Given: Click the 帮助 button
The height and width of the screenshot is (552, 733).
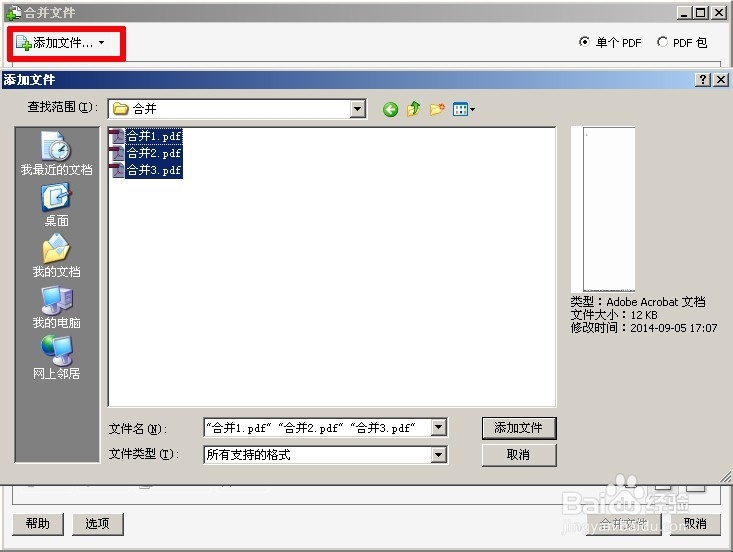Looking at the screenshot, I should [x=38, y=523].
